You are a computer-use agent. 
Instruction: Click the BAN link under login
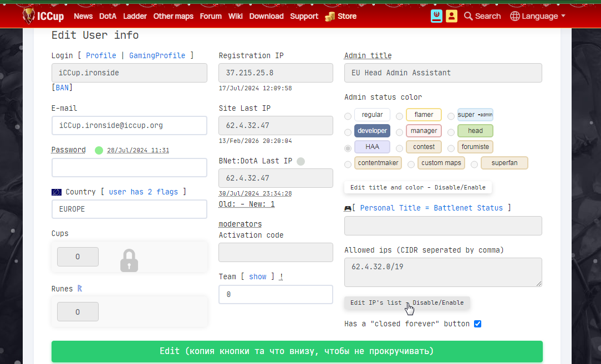(x=62, y=88)
